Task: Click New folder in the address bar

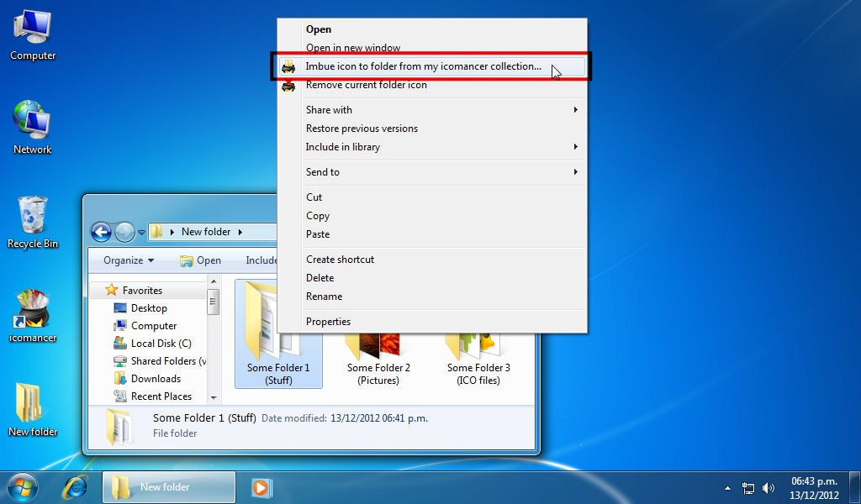Action: tap(206, 232)
